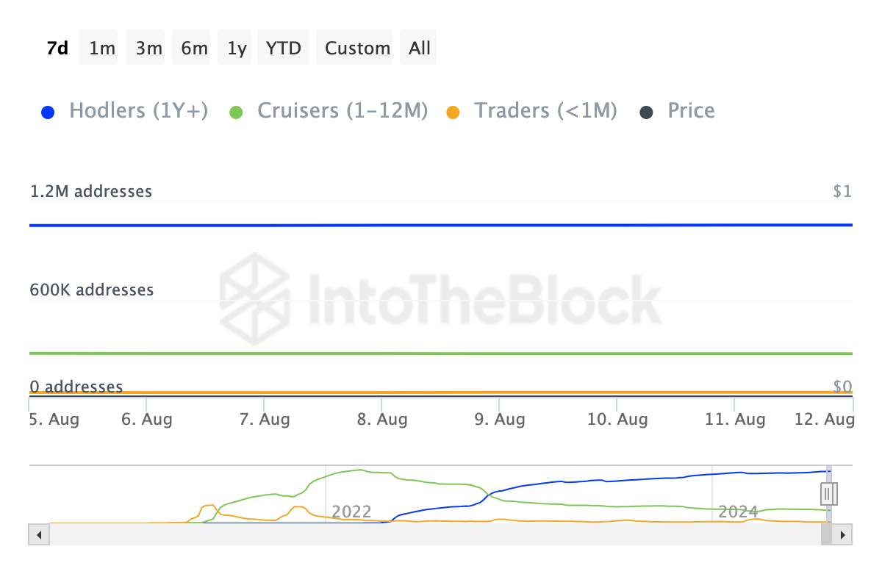The height and width of the screenshot is (588, 882).
Task: Grab the navigator range handle
Action: coord(828,493)
